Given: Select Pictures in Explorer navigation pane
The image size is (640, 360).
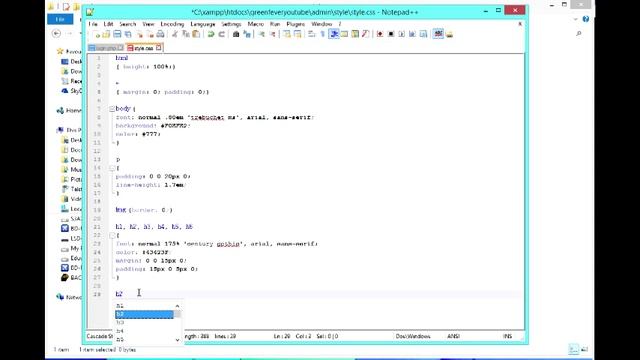Looking at the screenshot, I should [x=72, y=179].
